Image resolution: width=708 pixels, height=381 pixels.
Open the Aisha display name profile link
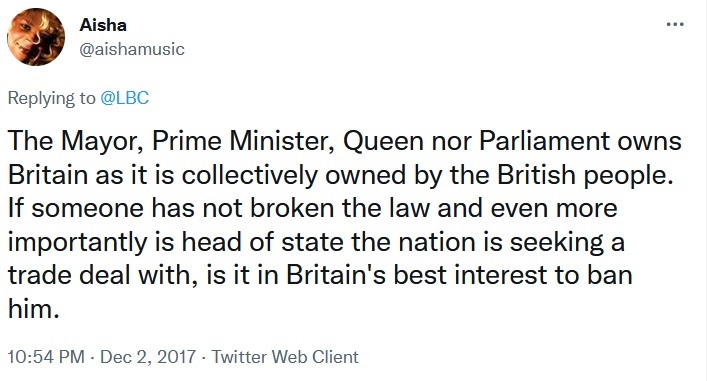point(103,25)
